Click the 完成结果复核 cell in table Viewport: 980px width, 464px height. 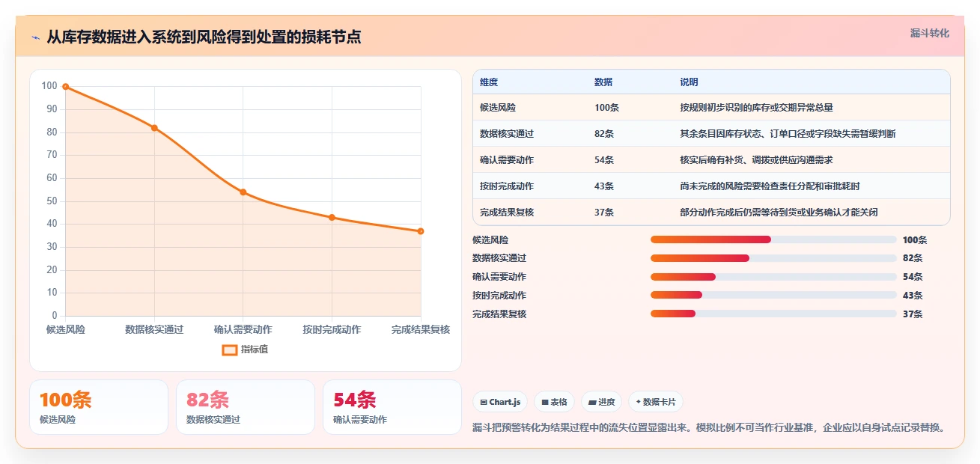pos(507,213)
